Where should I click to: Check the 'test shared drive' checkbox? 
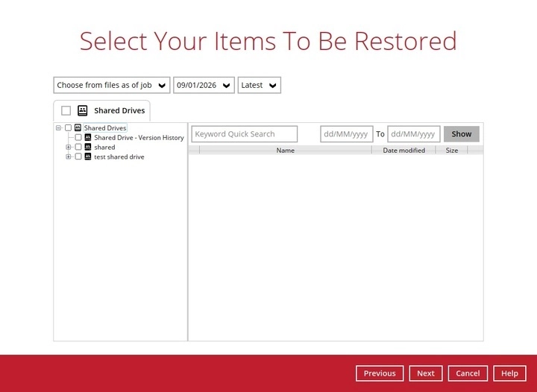(x=78, y=157)
